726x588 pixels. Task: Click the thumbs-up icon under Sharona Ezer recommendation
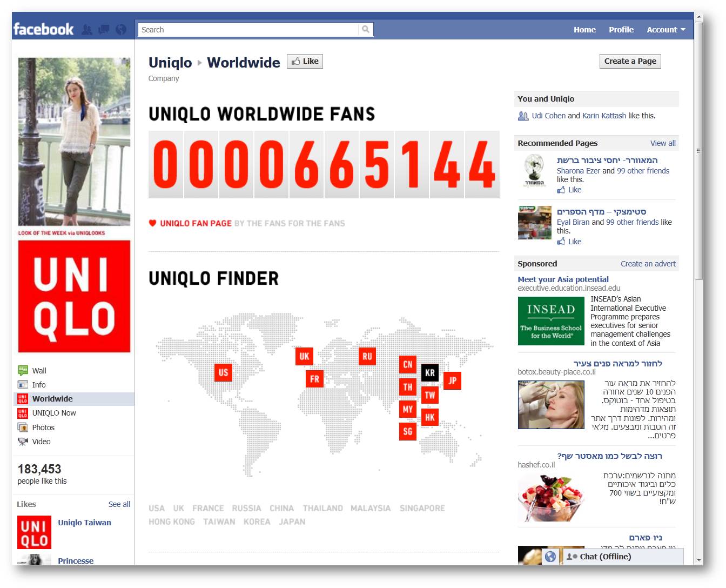click(561, 190)
